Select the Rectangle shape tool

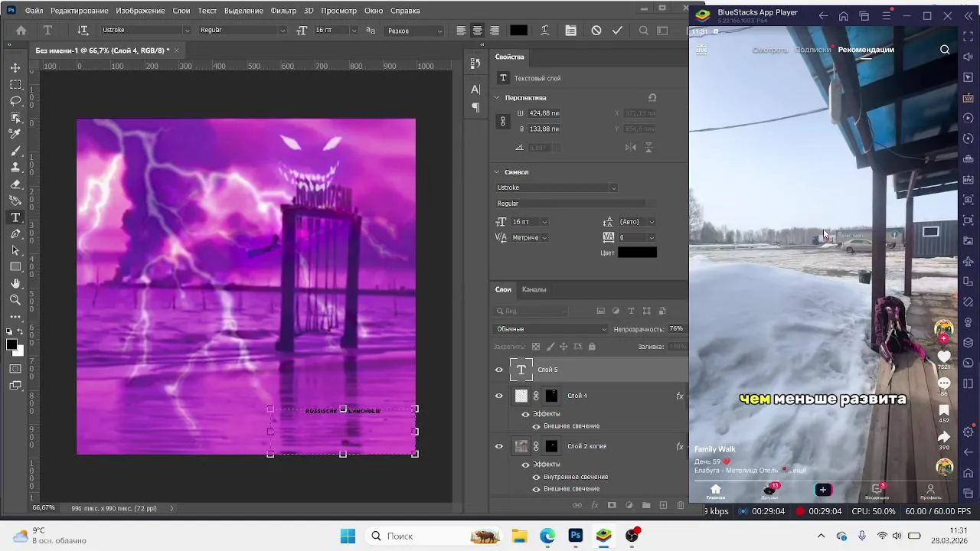pos(15,267)
